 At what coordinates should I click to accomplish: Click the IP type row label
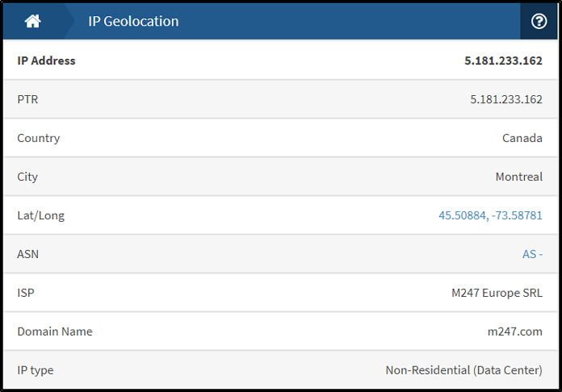(x=36, y=370)
